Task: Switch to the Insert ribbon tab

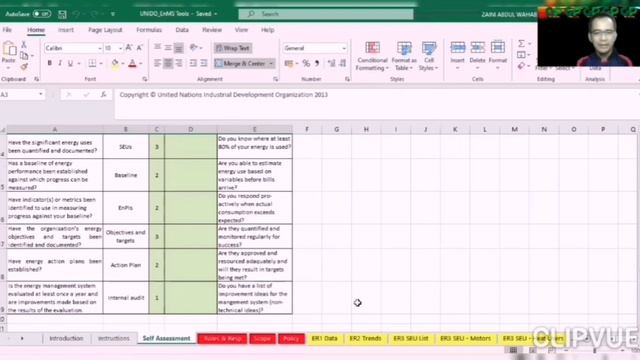Action: coord(66,30)
